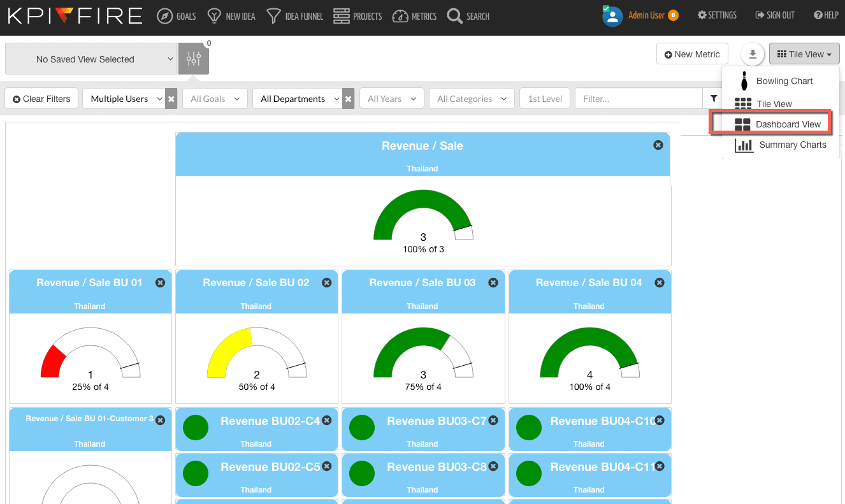The height and width of the screenshot is (504, 845).
Task: Open the All Goals dropdown
Action: pos(215,99)
